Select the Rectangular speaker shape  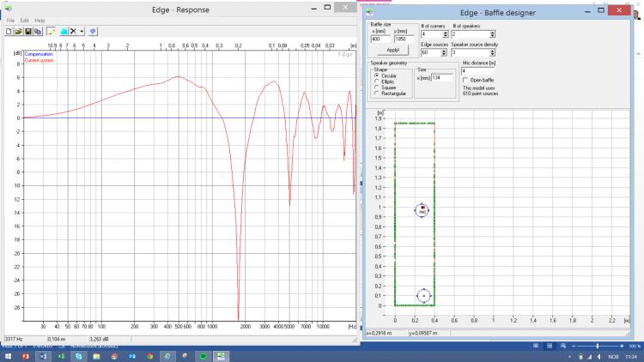point(376,93)
